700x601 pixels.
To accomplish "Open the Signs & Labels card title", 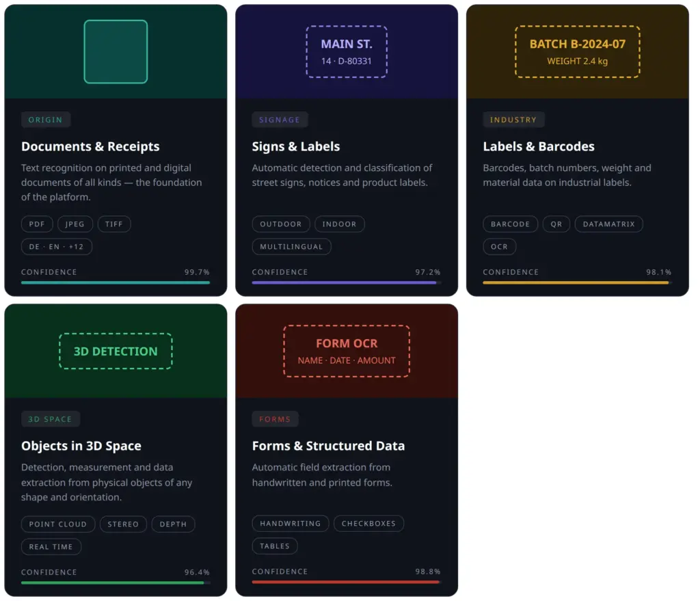I will [x=295, y=146].
